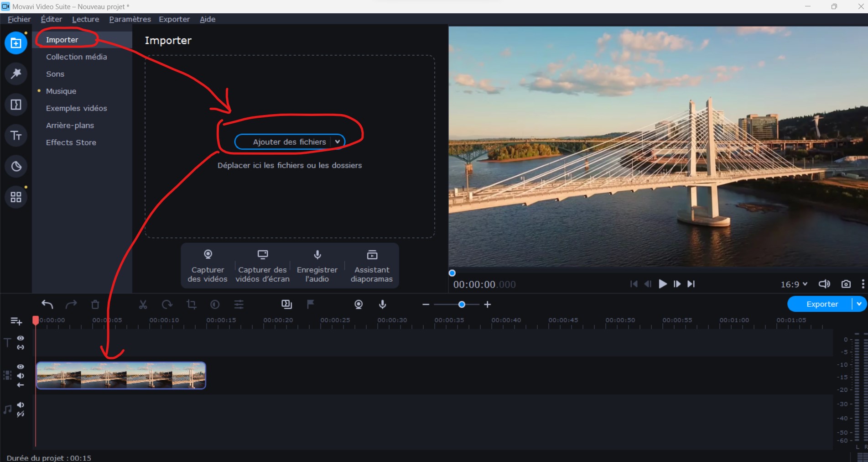868x462 pixels.
Task: Open the Paramètres menu
Action: pos(130,19)
